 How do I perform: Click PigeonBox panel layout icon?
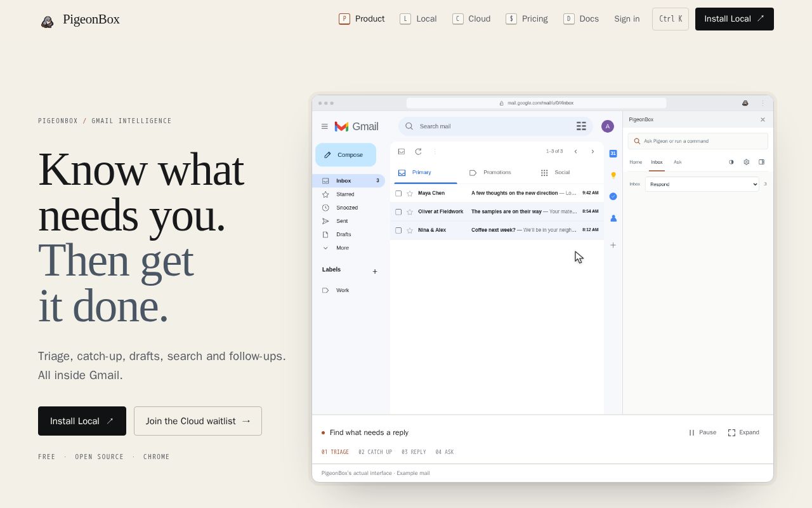coord(761,162)
